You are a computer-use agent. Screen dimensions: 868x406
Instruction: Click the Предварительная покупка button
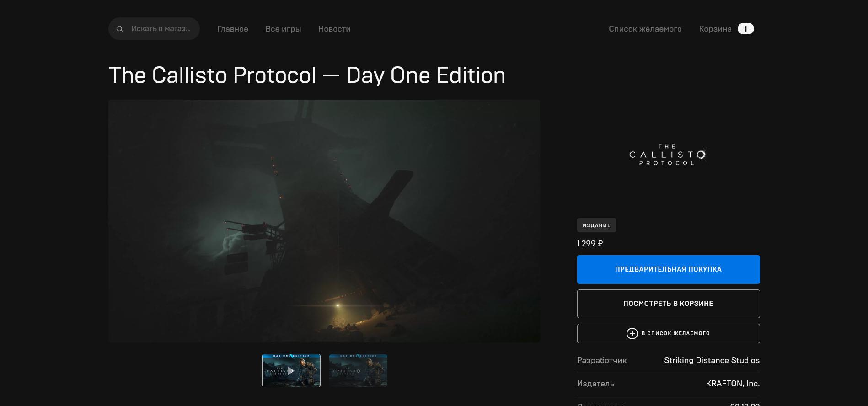(x=668, y=269)
